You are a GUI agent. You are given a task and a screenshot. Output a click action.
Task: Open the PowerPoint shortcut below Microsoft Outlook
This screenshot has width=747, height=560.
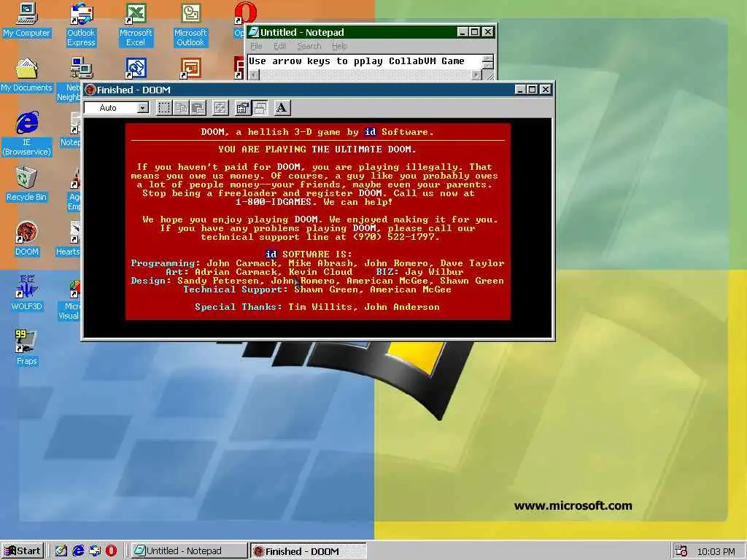pos(190,69)
